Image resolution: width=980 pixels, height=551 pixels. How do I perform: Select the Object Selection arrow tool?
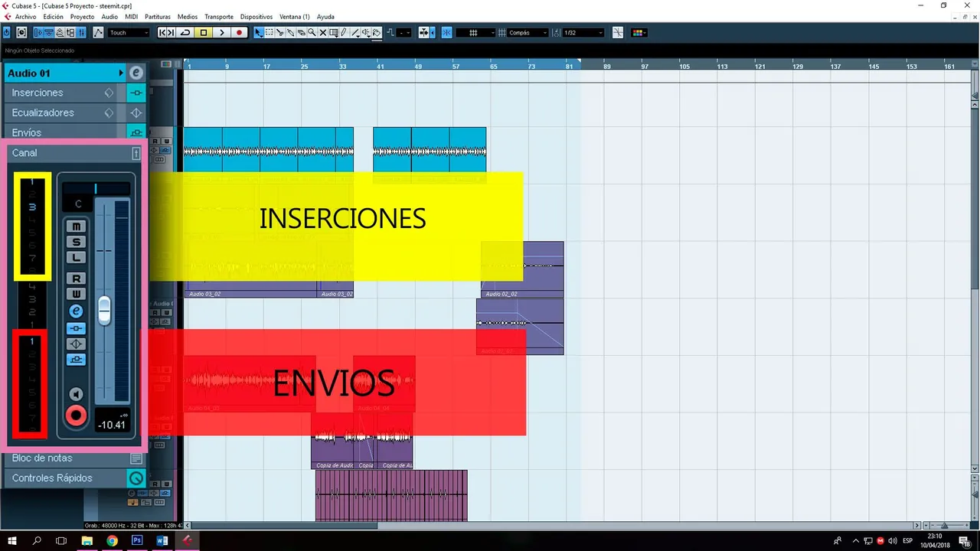[x=258, y=32]
